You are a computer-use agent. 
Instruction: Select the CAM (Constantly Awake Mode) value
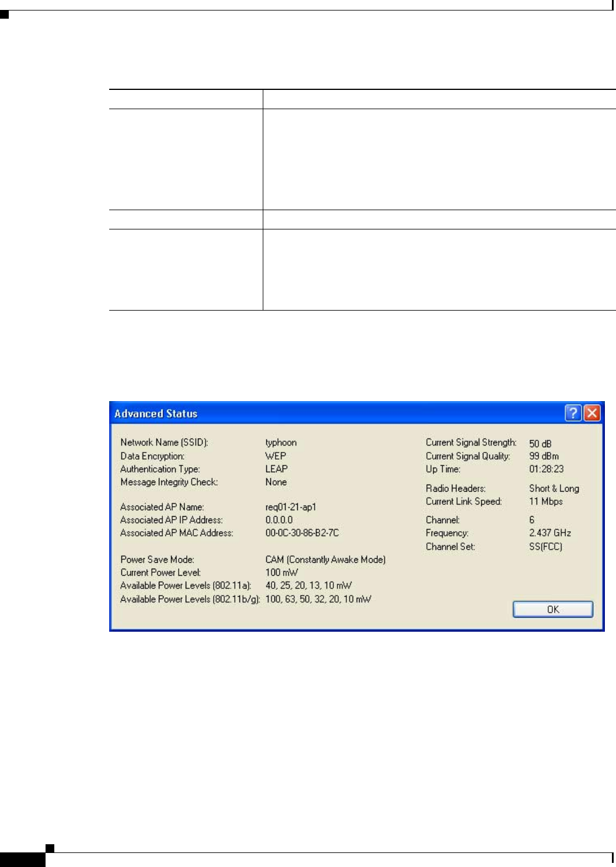point(325,559)
